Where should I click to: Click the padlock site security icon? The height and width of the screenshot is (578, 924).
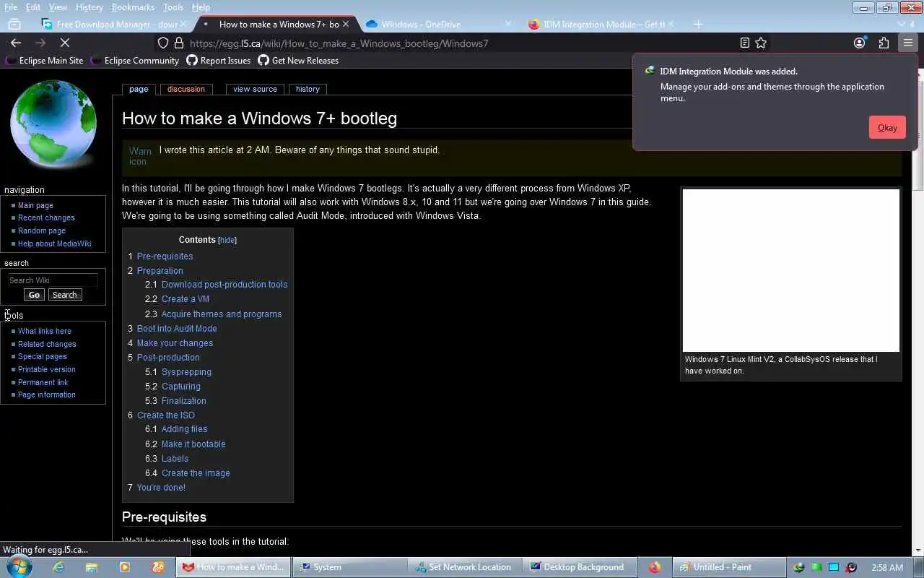click(179, 43)
